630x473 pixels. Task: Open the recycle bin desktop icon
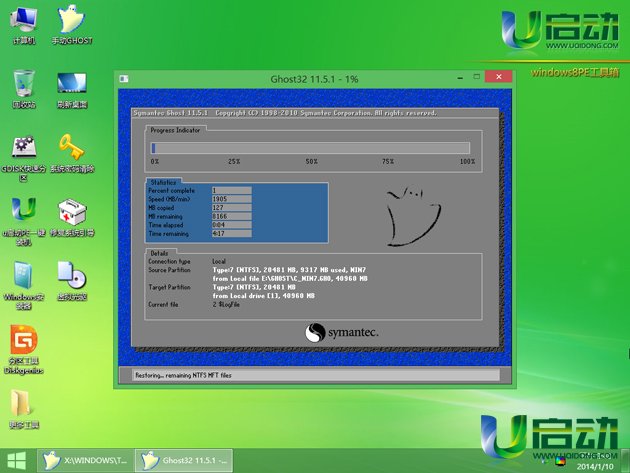pyautogui.click(x=24, y=88)
